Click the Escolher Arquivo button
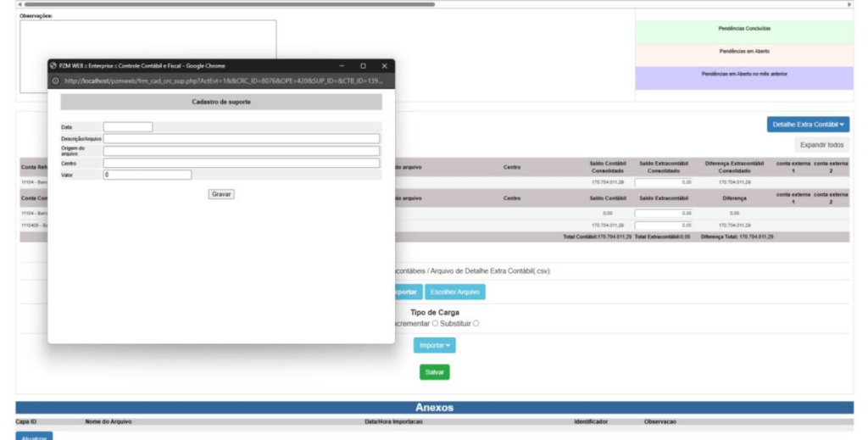The width and height of the screenshot is (868, 440). click(455, 292)
